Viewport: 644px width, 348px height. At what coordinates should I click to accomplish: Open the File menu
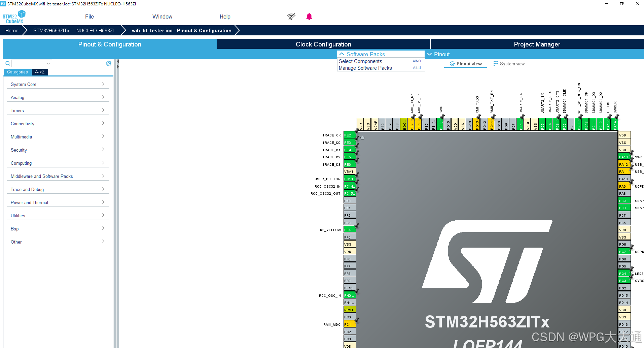pyautogui.click(x=90, y=17)
